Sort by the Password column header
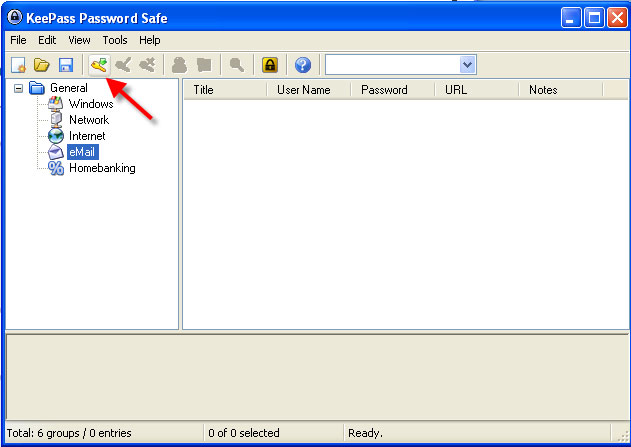The width and height of the screenshot is (631, 447). [393, 90]
